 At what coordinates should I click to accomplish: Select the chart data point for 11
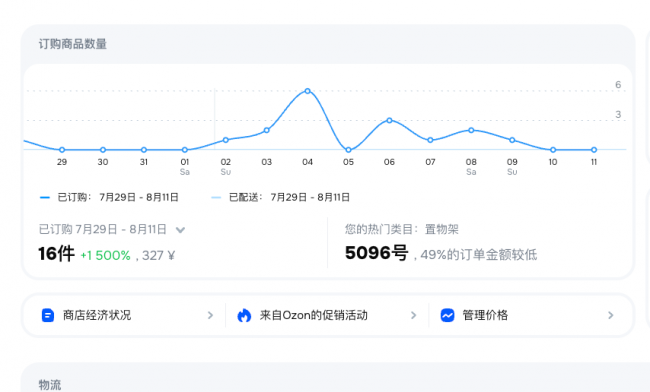(x=594, y=150)
